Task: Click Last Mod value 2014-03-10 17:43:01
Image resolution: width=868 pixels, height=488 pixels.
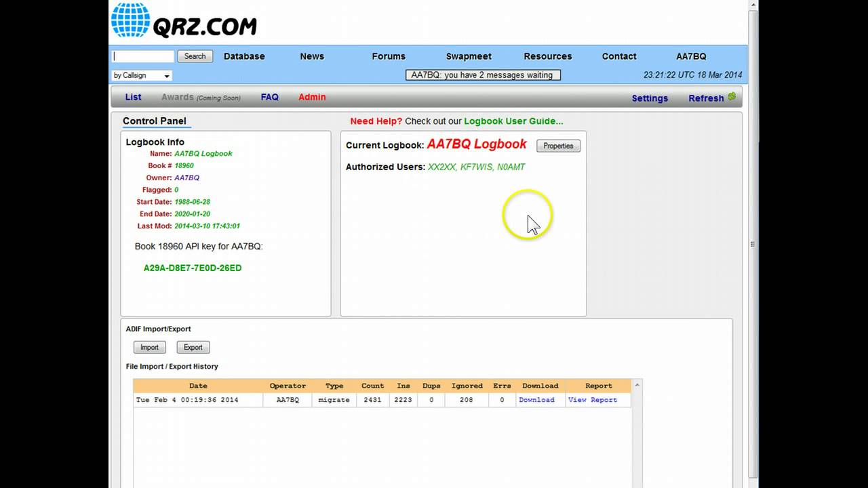Action: pyautogui.click(x=207, y=226)
